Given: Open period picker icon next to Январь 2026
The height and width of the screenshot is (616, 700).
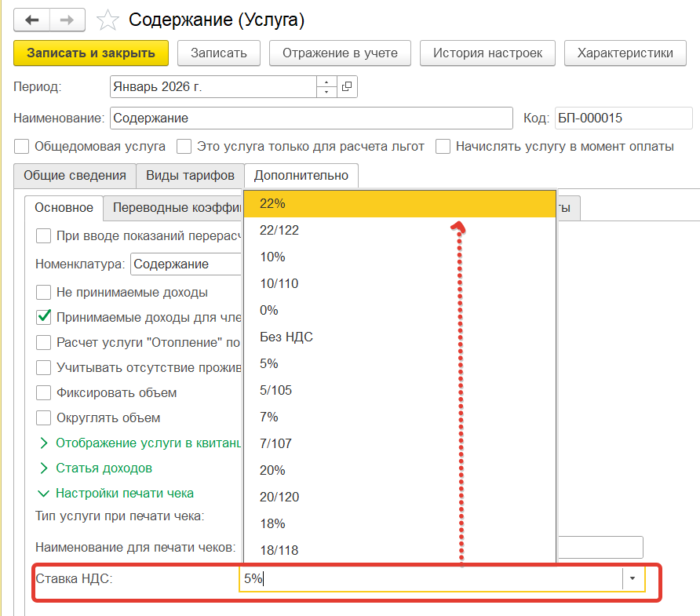Looking at the screenshot, I should click(347, 86).
